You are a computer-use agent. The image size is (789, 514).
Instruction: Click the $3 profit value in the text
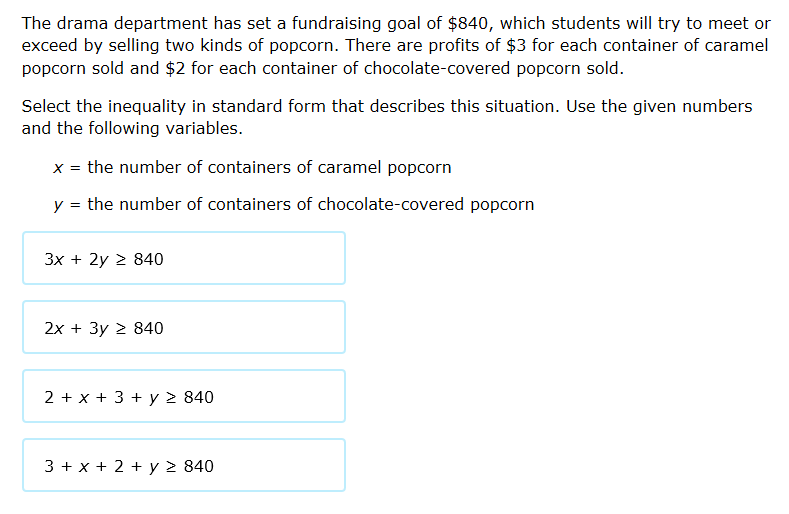pos(516,45)
